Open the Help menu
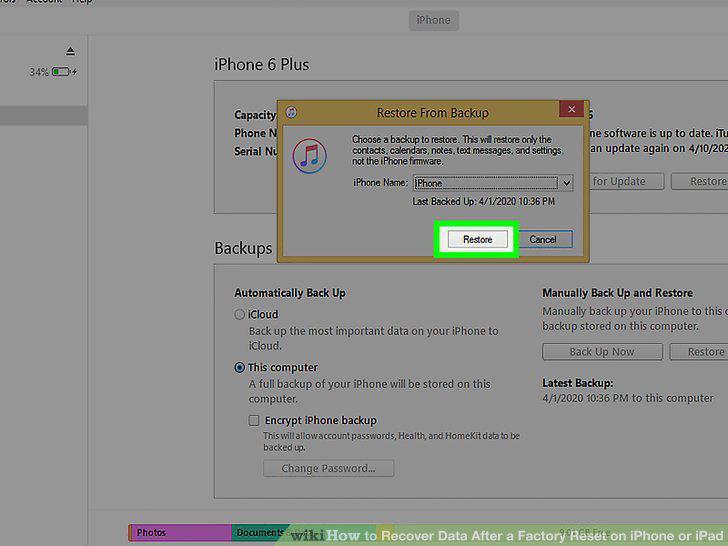Viewport: 728px width, 546px height. pyautogui.click(x=82, y=2)
